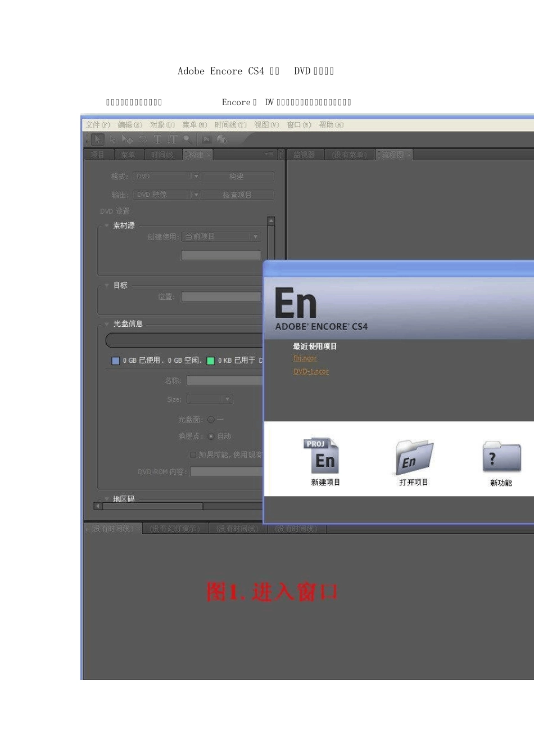Open the Build panel flyout menu icon
The image size is (534, 756).
(x=270, y=155)
